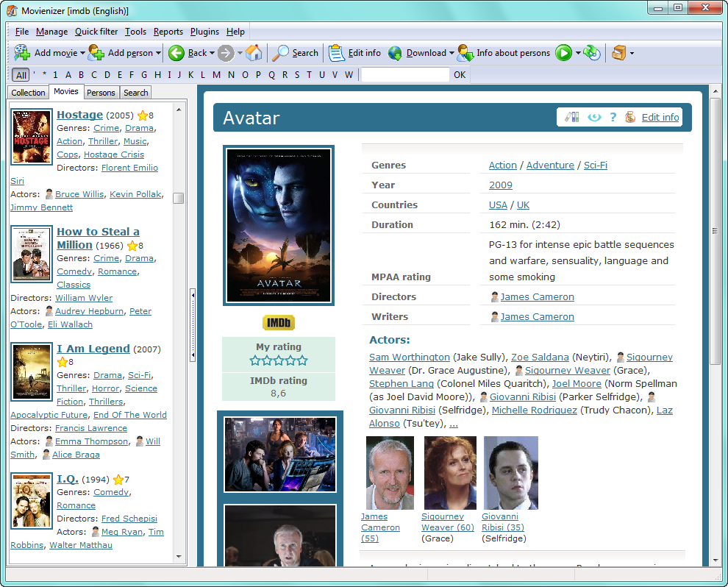
Task: Open the Quick filter menu
Action: (x=96, y=32)
